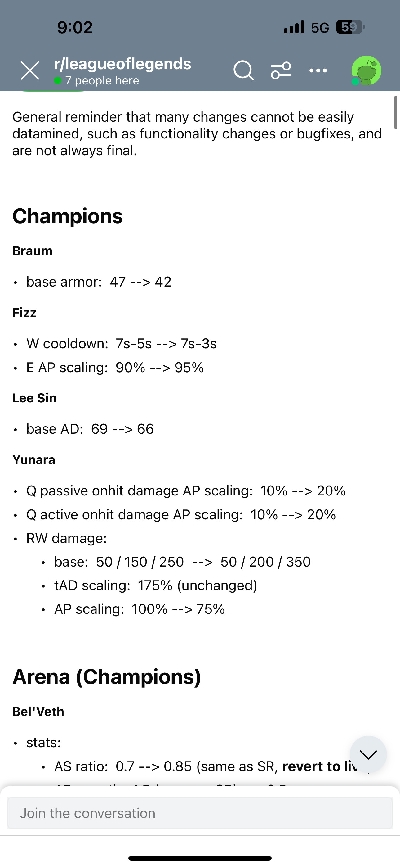Open the comment sort and filter options icon
Image resolution: width=400 pixels, height=868 pixels.
click(x=281, y=70)
